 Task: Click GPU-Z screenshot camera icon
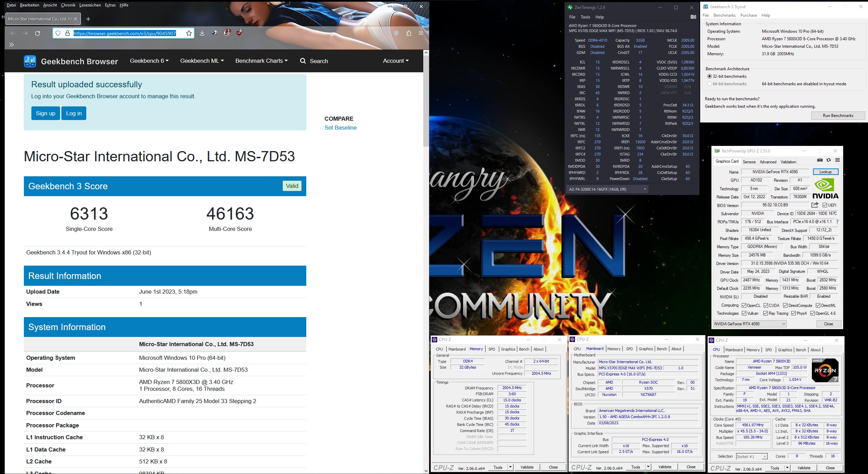(820, 160)
